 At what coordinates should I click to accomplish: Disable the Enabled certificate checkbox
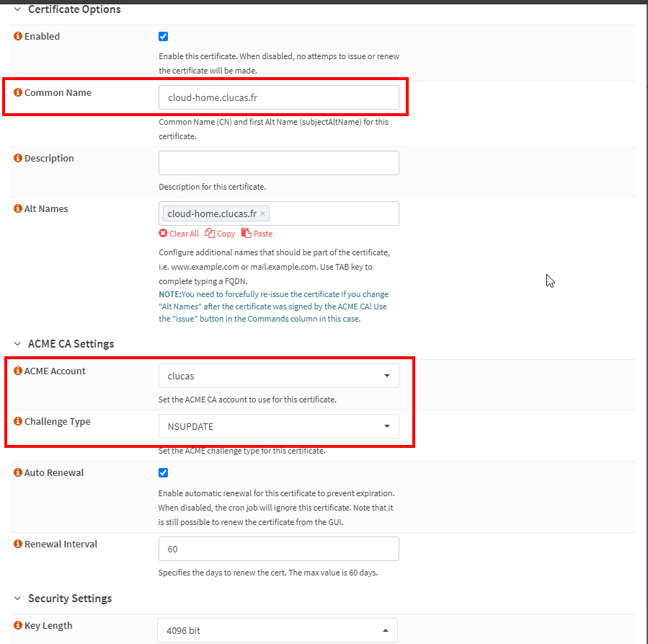pyautogui.click(x=164, y=37)
